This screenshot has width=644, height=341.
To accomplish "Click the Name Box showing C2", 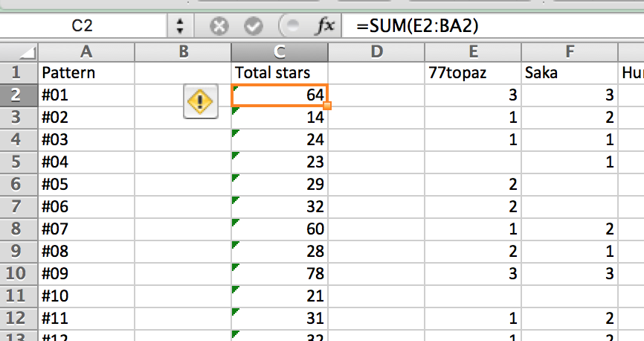I will tap(82, 26).
